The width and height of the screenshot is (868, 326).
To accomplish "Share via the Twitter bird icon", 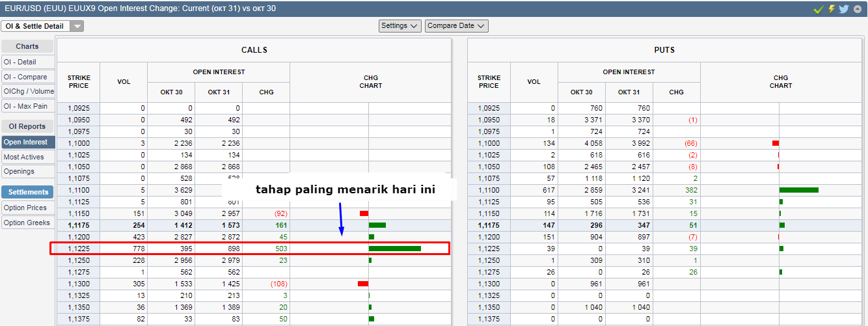I will click(844, 9).
